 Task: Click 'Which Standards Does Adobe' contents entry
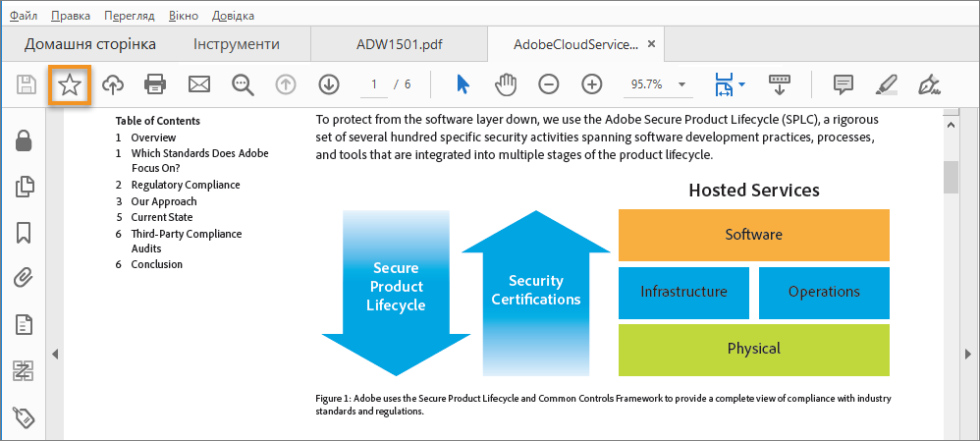(x=200, y=153)
